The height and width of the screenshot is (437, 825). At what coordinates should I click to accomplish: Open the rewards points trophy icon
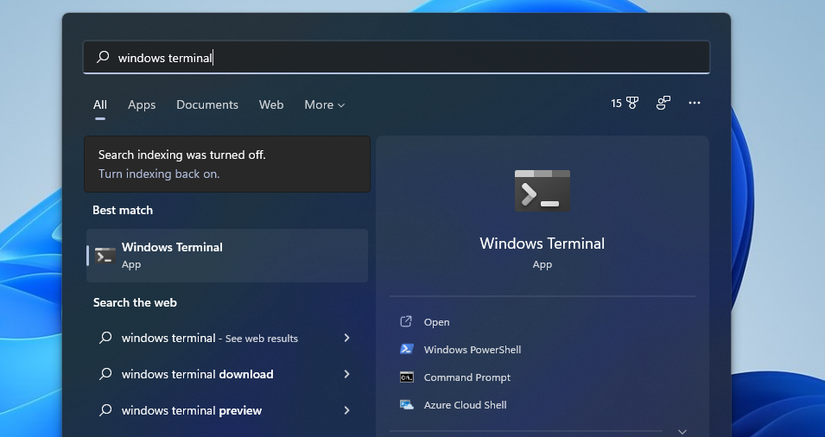631,103
